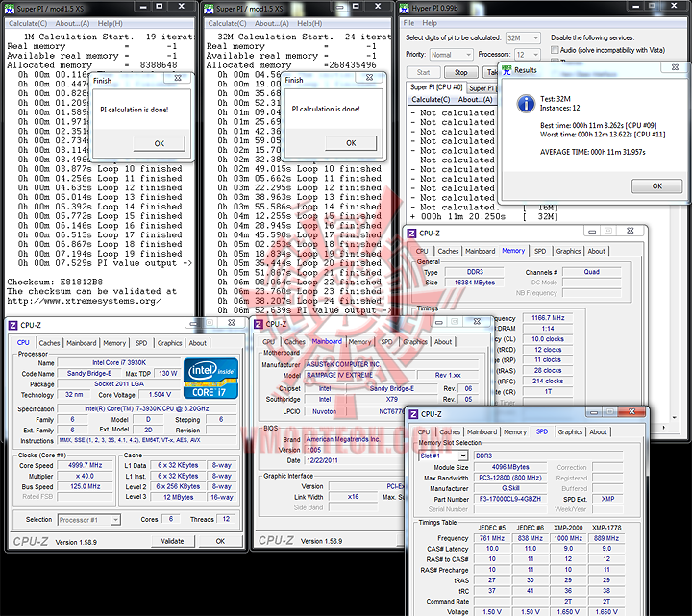Click OK in Hyper PI Results dialog
Screen dimensions: 692x616
tap(657, 186)
